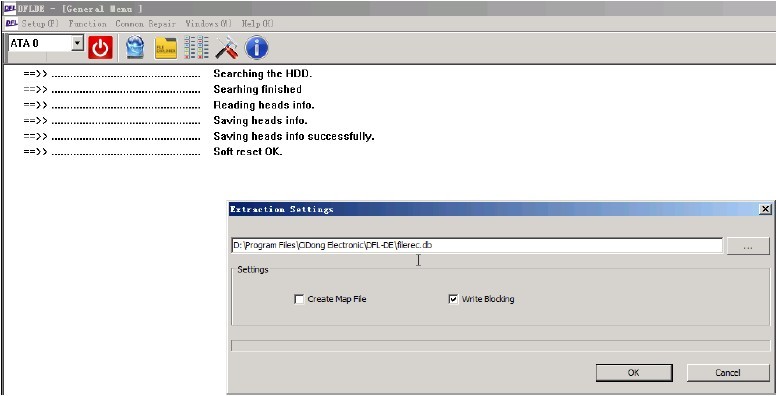Open the blue disk imaging toolbar icon
This screenshot has height=396, width=776.
click(x=135, y=48)
